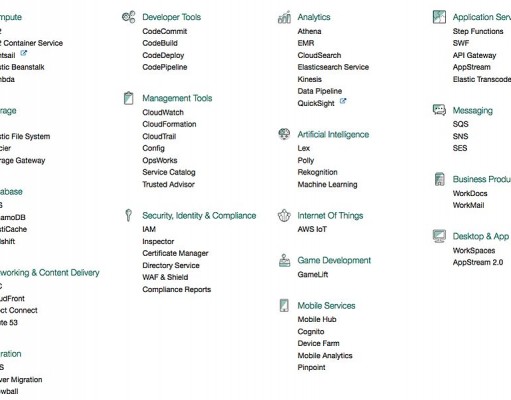Viewport: 511px width, 400px height.
Task: Open the CodeCommit service
Action: pyautogui.click(x=165, y=31)
